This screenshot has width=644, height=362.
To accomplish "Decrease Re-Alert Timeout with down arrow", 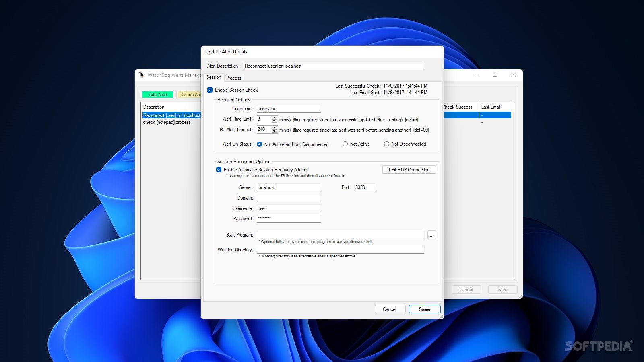I will (275, 131).
